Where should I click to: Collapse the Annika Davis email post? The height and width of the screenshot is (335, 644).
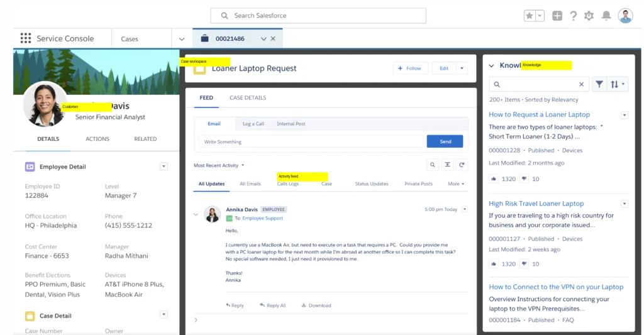(x=196, y=214)
